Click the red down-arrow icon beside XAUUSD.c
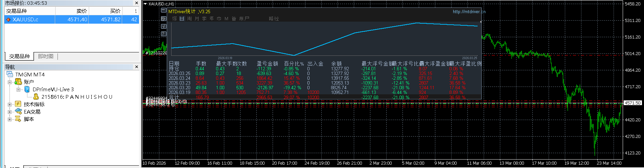Image resolution: width=644 pixels, height=168 pixels. (8, 20)
